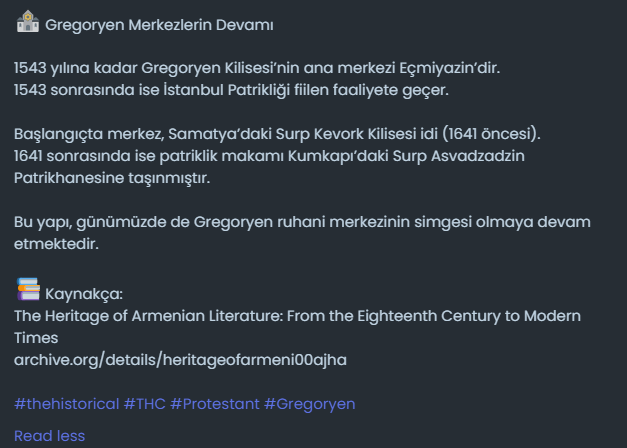Viewport: 627px width, 448px height.
Task: Click the word "Times" in the book title
Action: click(36, 337)
